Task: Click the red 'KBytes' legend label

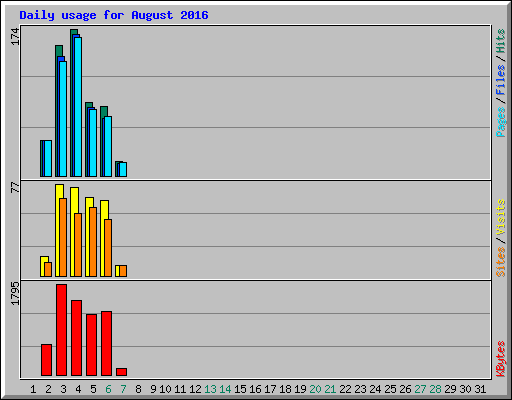Action: click(500, 359)
